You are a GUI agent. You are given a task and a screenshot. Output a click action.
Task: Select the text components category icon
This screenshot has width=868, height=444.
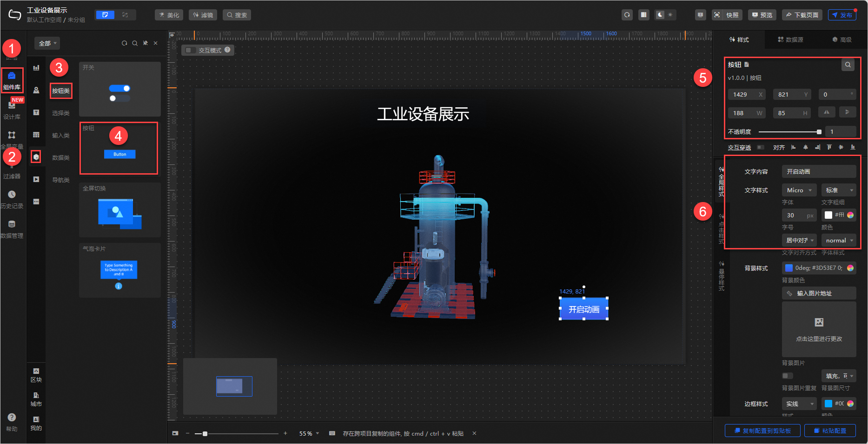point(36,112)
